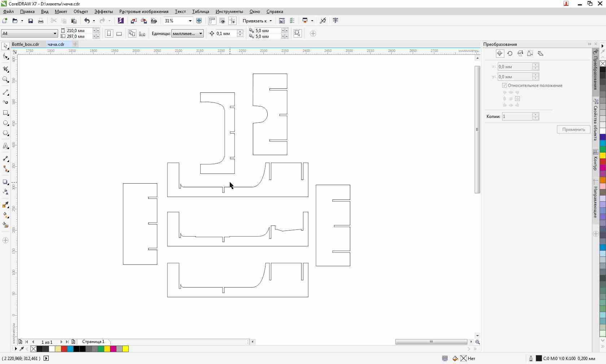606x364 pixels.
Task: Open the units dropdown
Action: pyautogui.click(x=201, y=34)
